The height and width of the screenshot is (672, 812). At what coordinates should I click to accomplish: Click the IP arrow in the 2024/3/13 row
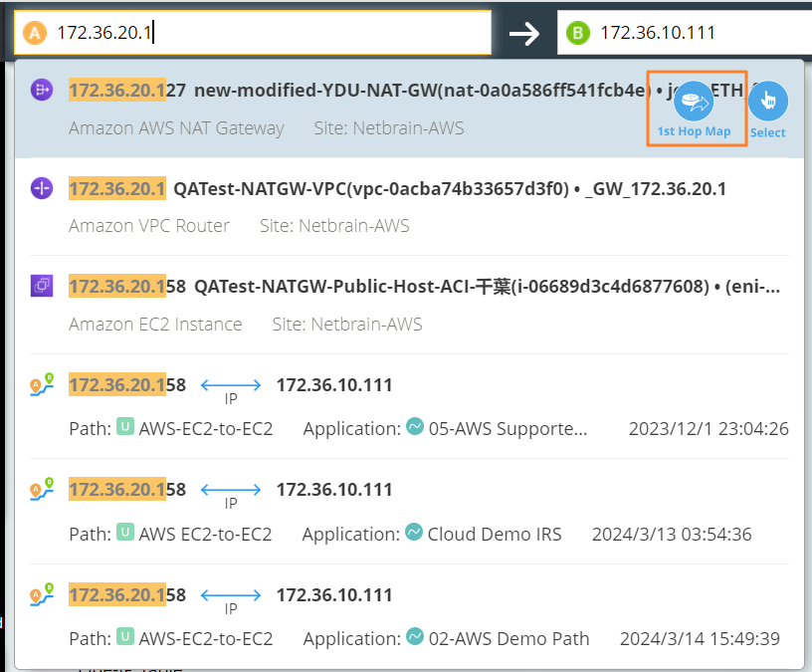point(231,490)
